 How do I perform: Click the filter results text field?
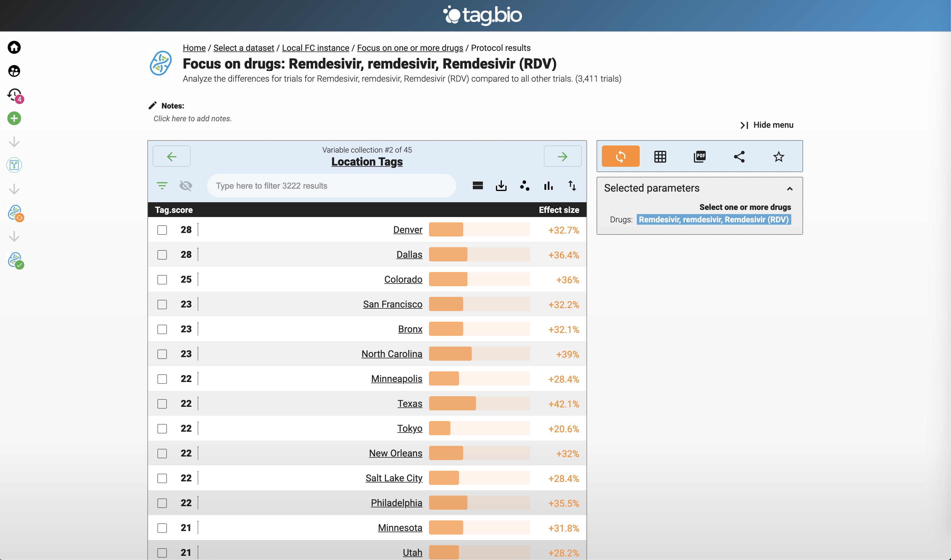331,186
